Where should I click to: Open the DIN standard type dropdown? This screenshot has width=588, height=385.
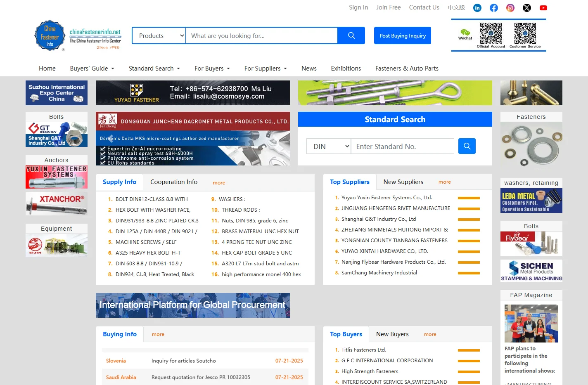[329, 146]
